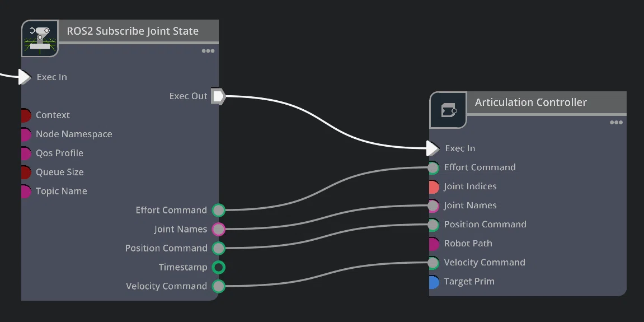This screenshot has height=322, width=644.
Task: Click the 'Robot Path' label
Action: (468, 244)
